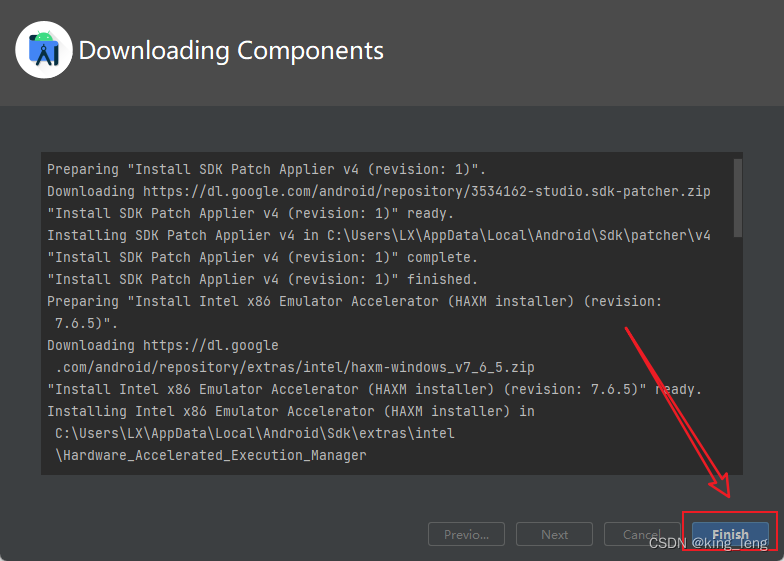Click the log panel vertical scrollbar thumb
Viewport: 784px width, 561px height.
pyautogui.click(x=738, y=198)
